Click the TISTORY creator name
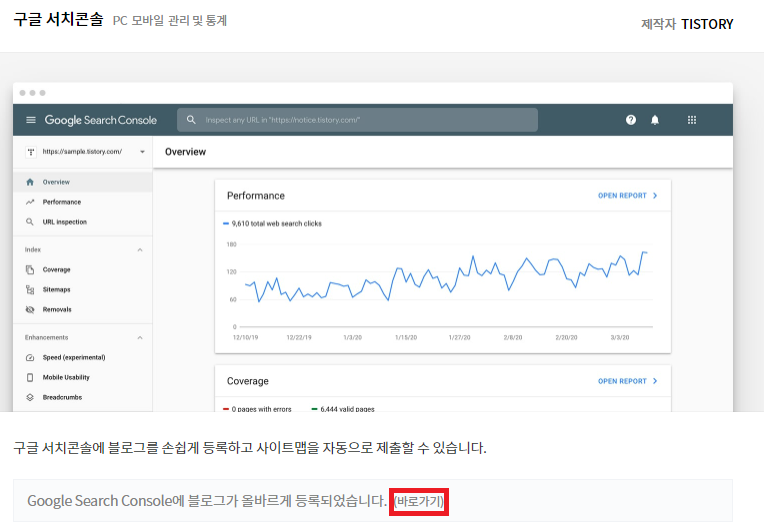Image resolution: width=764 pixels, height=528 pixels. point(707,24)
